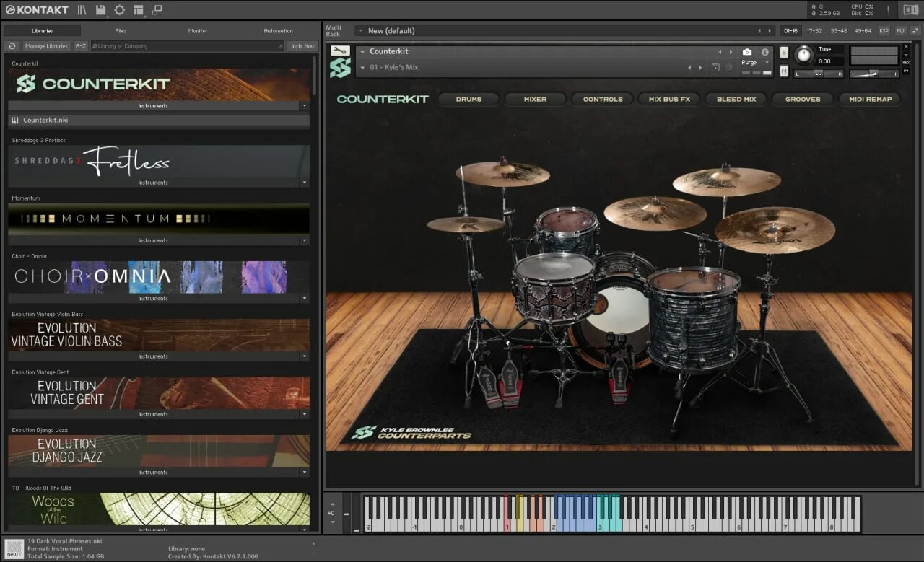Open the save floppy disk menu
This screenshot has height=562, width=924.
[x=100, y=10]
